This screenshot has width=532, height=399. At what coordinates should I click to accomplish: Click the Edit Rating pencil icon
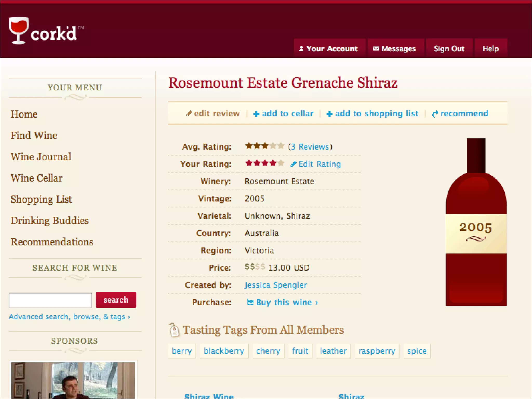coord(293,164)
